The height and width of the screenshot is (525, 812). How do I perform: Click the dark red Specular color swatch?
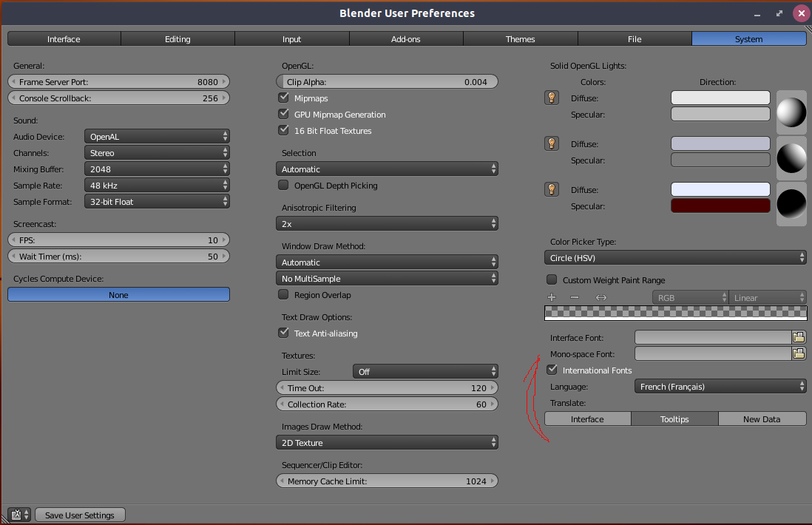[720, 206]
